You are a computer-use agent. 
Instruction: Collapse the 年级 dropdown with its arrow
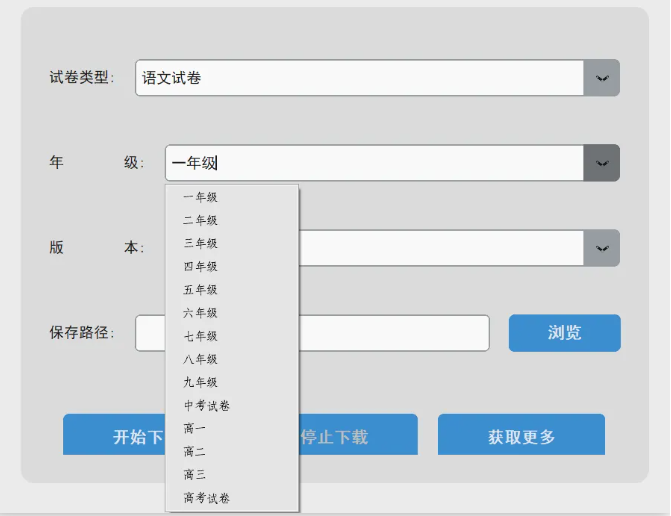point(601,163)
